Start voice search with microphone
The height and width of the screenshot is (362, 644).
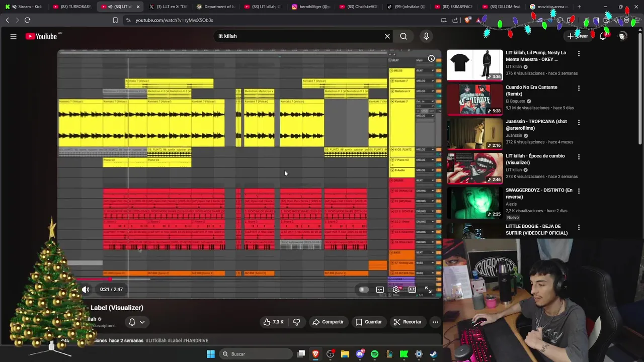(x=426, y=36)
